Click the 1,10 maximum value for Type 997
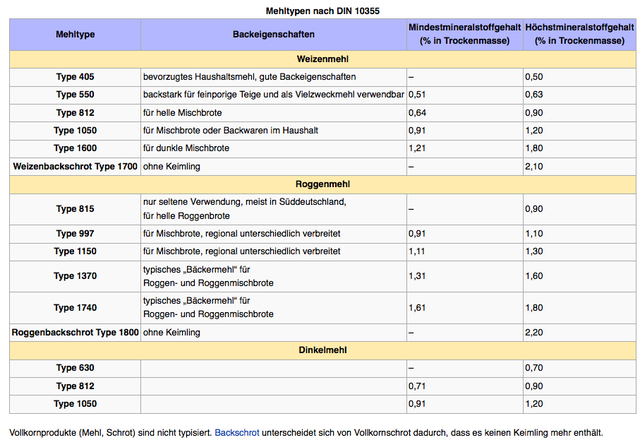Screen dimensions: 640x440 (x=534, y=234)
